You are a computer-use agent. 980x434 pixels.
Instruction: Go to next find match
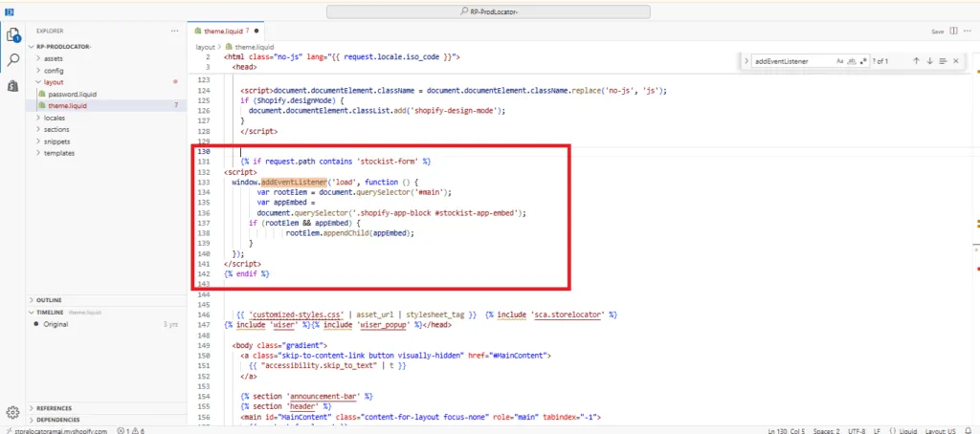click(x=929, y=61)
